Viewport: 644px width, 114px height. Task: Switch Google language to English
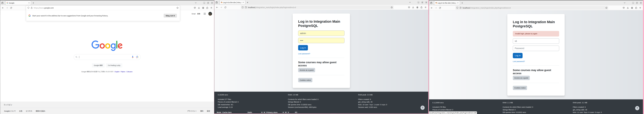117,72
